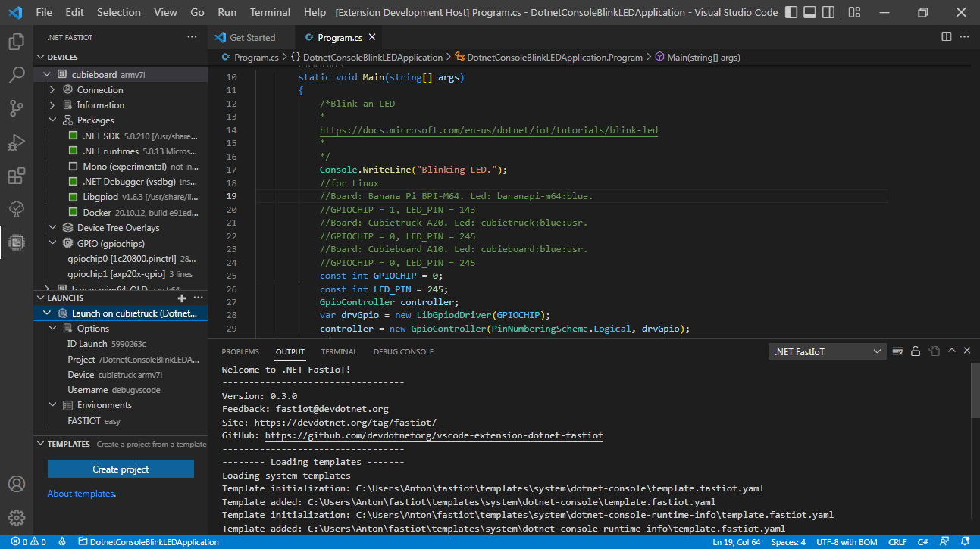This screenshot has width=980, height=549.
Task: Switch to the TERMINAL panel tab
Action: pos(339,351)
